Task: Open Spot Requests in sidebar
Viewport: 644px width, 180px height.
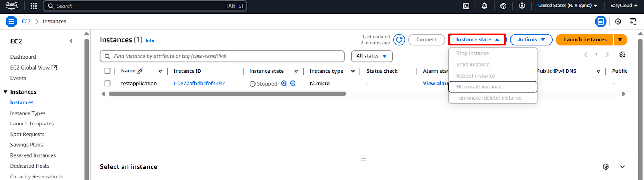Action: tap(27, 134)
